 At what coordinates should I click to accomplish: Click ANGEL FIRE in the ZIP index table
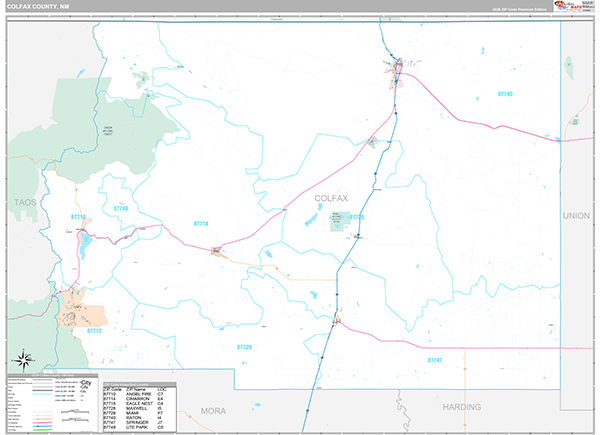click(139, 394)
